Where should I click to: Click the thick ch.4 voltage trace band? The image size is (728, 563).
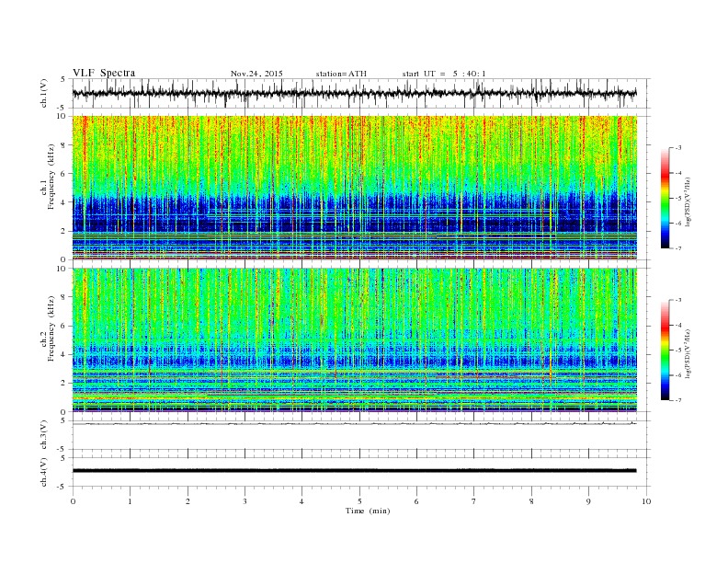tap(354, 471)
